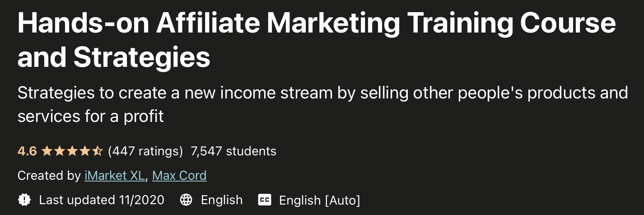Click the course subtitle about income stream
This screenshot has width=644, height=215.
[322, 93]
